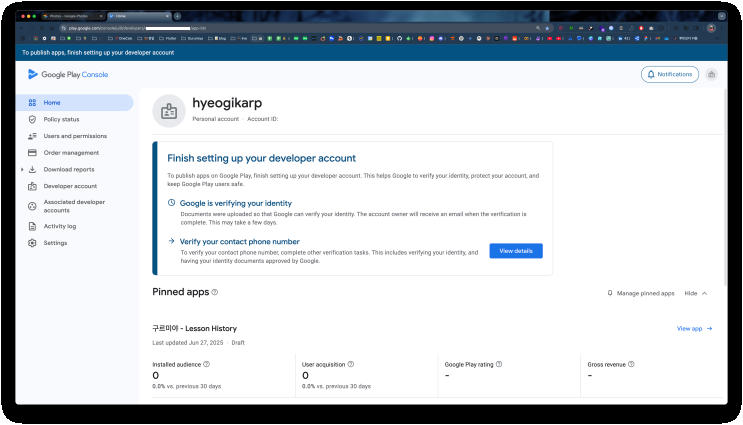Open a new browser tab
This screenshot has height=425, width=743.
tap(177, 16)
